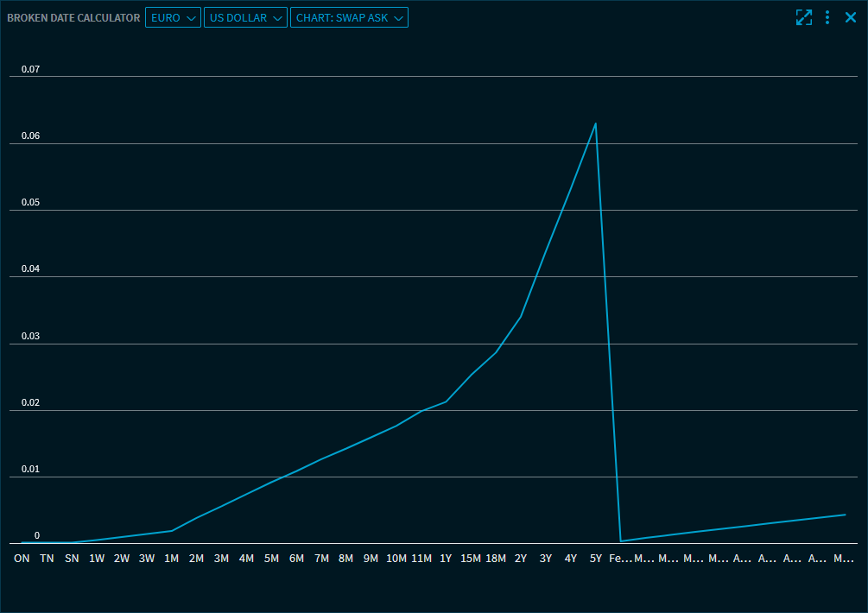
Task: Close the Broken Date Calculator panel
Action: pos(851,17)
